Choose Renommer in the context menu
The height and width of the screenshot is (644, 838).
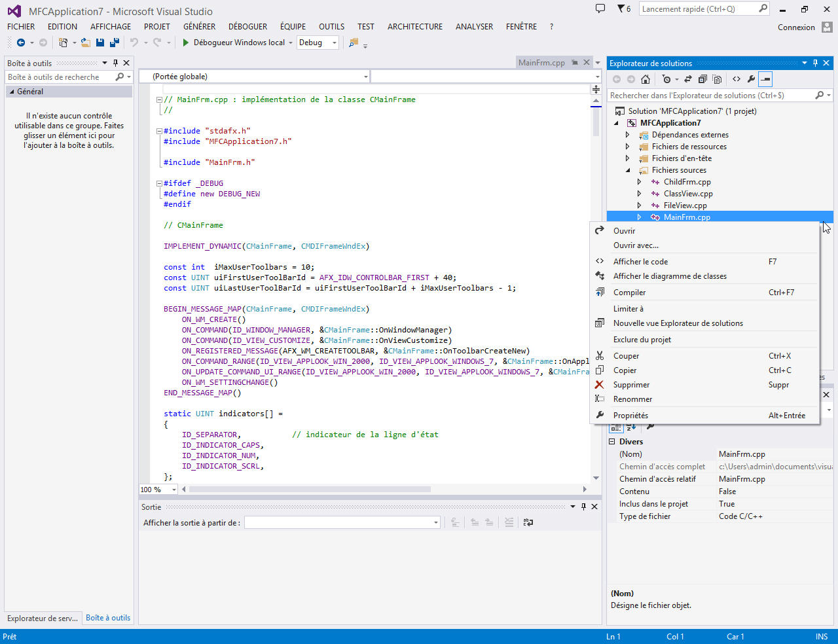704,399
